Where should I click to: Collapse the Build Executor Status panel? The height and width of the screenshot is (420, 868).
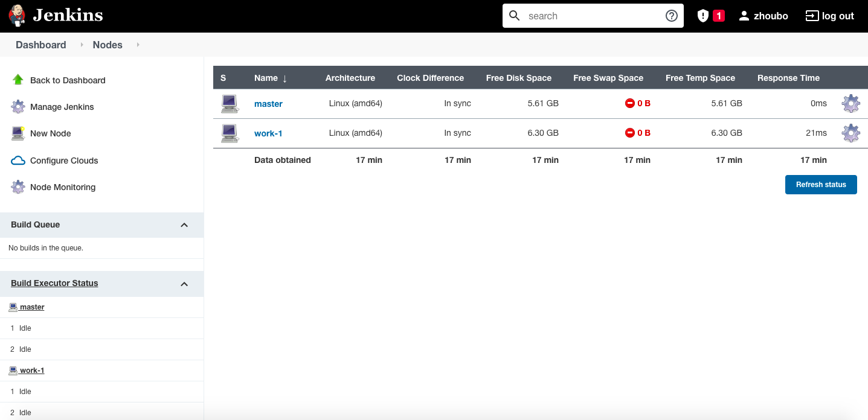[x=184, y=284]
